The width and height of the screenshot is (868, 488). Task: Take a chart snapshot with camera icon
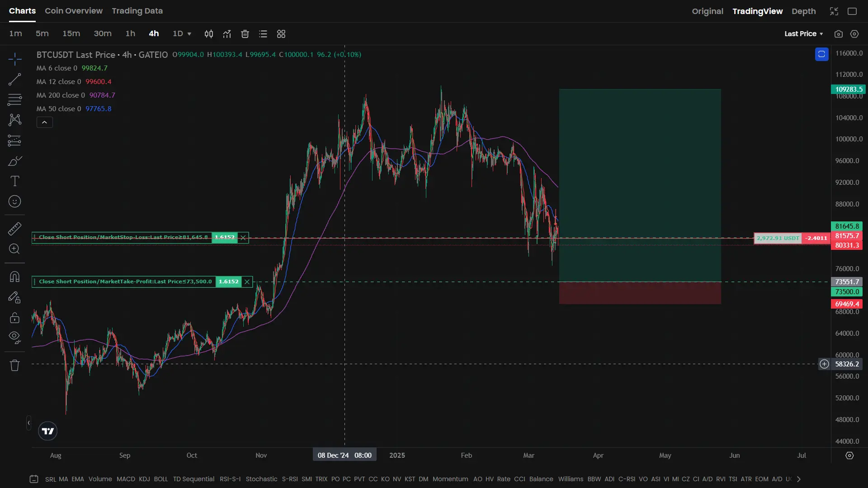(x=839, y=34)
